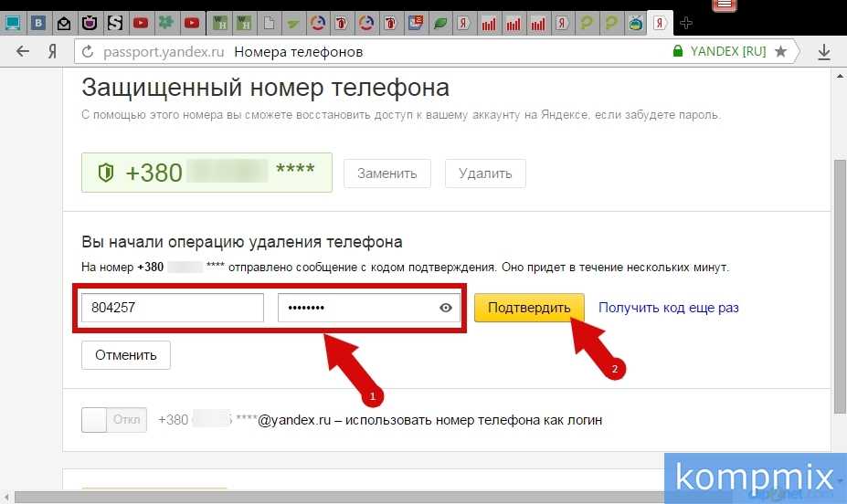This screenshot has width=847, height=504.
Task: Show site security via green lock icon
Action: (x=677, y=51)
